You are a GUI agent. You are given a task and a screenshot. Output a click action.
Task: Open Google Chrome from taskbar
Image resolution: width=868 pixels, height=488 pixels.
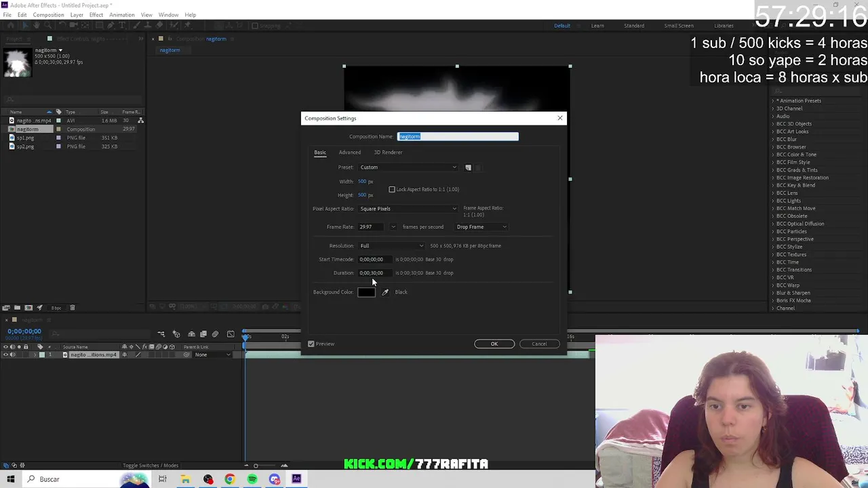coord(230,479)
